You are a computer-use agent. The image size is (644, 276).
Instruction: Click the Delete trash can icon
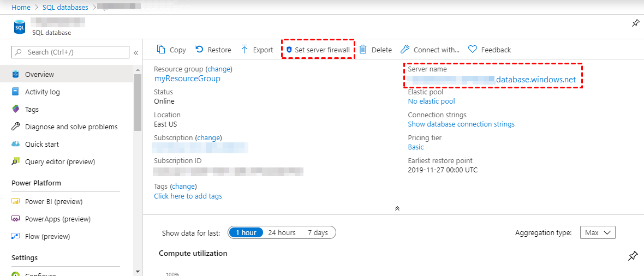click(x=363, y=50)
